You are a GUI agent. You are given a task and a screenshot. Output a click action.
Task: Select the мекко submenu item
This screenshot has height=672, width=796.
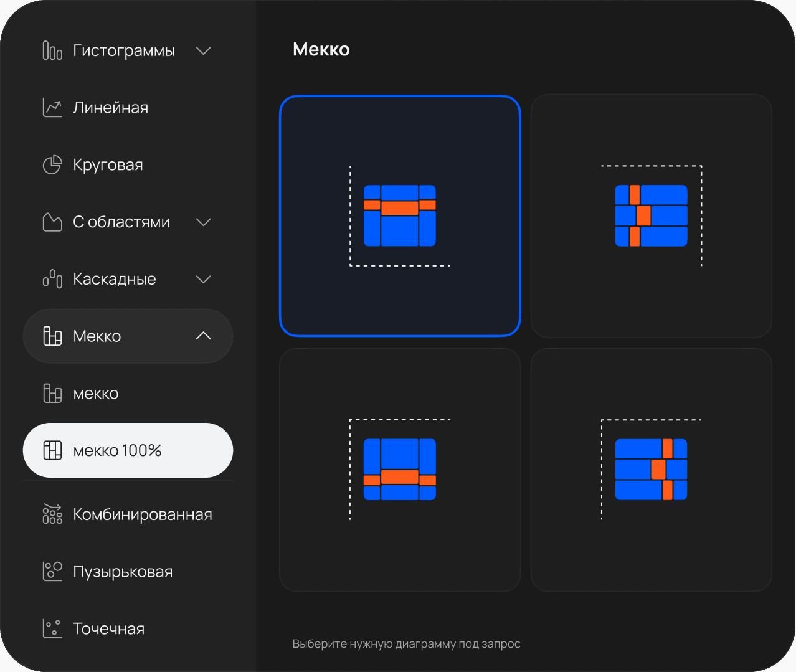click(96, 394)
